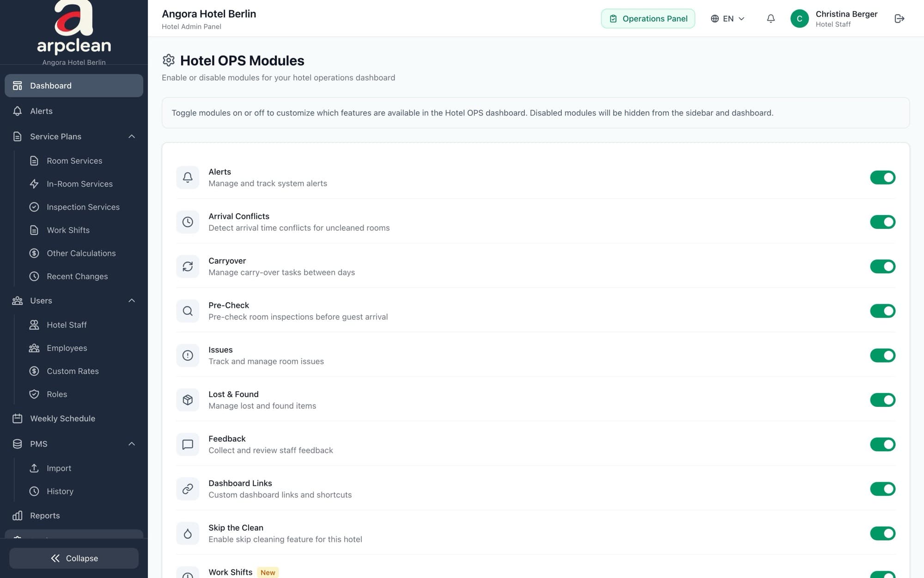Screen dimensions: 924x578
Task: Open the EN language dropdown
Action: [728, 18]
